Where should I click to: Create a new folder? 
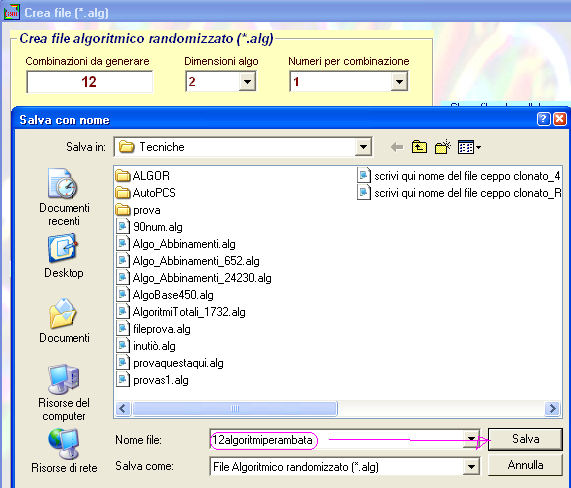point(442,147)
